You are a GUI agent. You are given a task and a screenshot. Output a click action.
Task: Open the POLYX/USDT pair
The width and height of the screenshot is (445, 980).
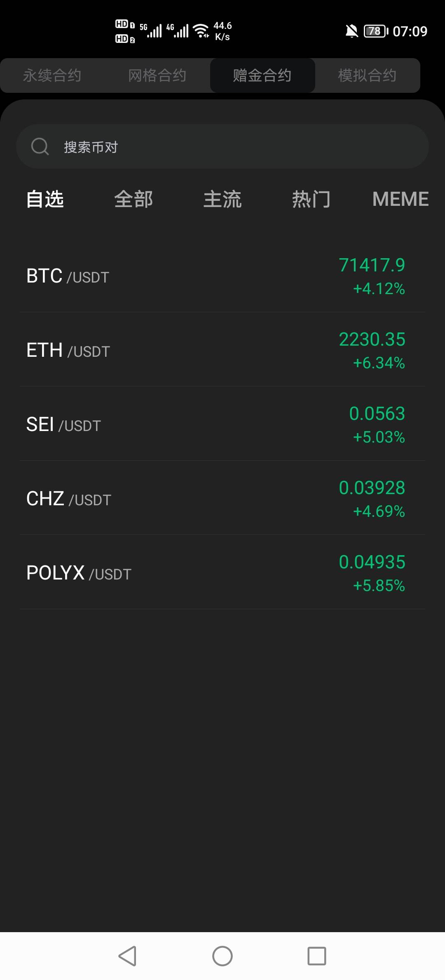(x=222, y=573)
